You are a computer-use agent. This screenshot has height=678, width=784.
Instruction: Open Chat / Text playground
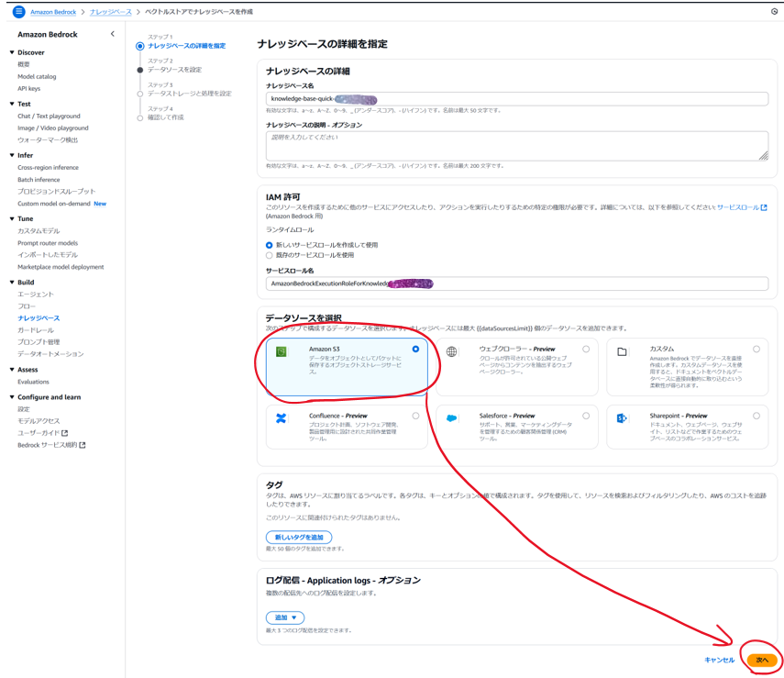(x=49, y=117)
